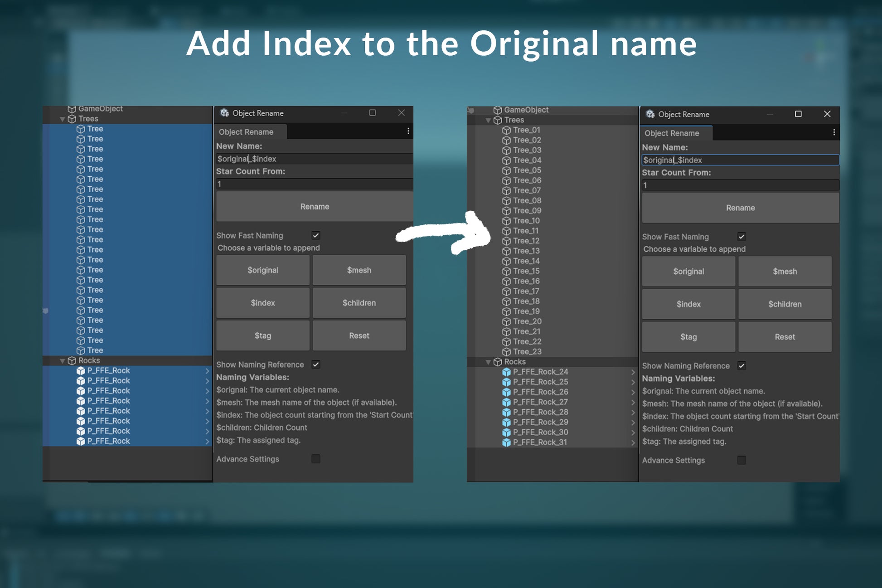This screenshot has width=882, height=588.
Task: Click the P_FFE_Rock_31 prefab icon
Action: [x=506, y=442]
